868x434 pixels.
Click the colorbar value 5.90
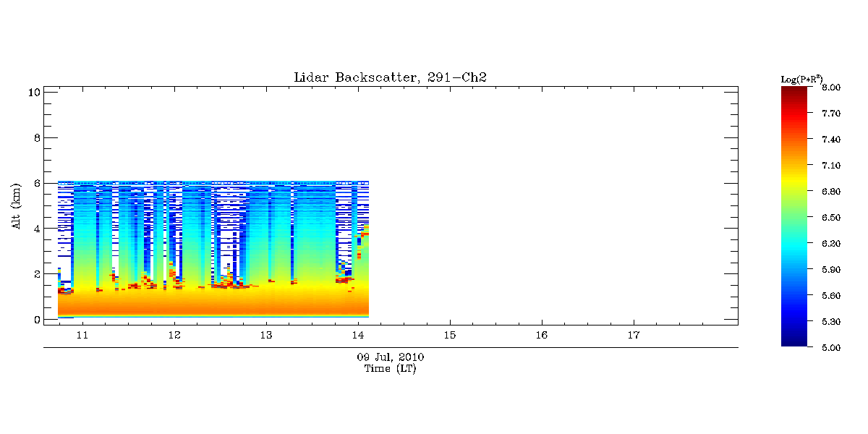(x=832, y=270)
